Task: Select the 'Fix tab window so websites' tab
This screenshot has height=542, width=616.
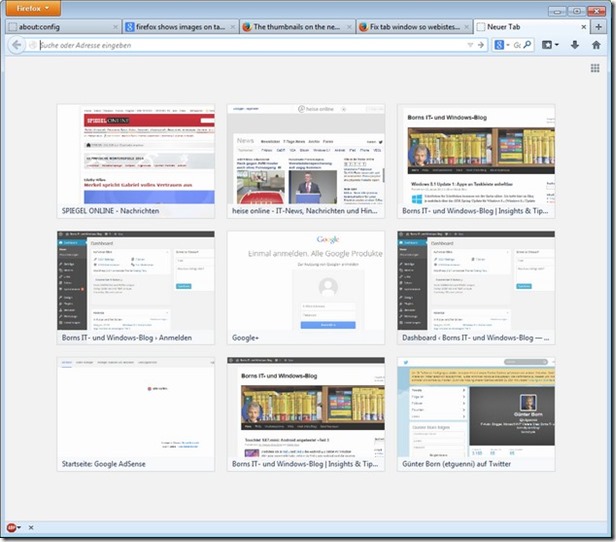Action: [412, 27]
